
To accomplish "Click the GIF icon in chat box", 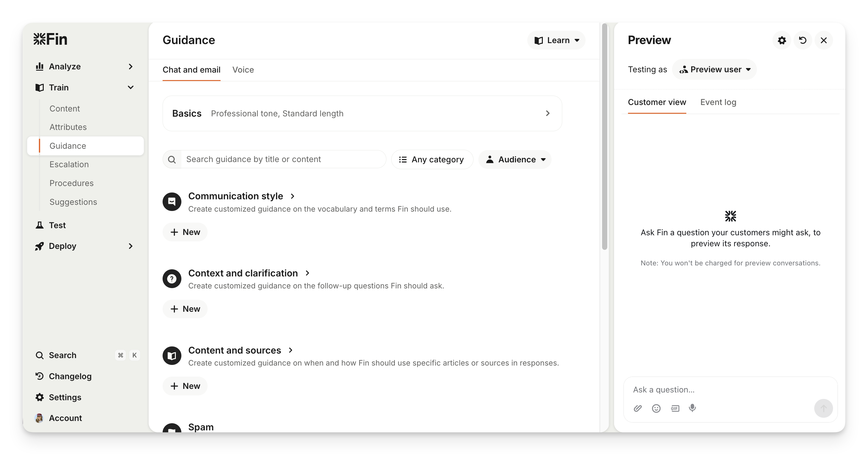I will [675, 408].
